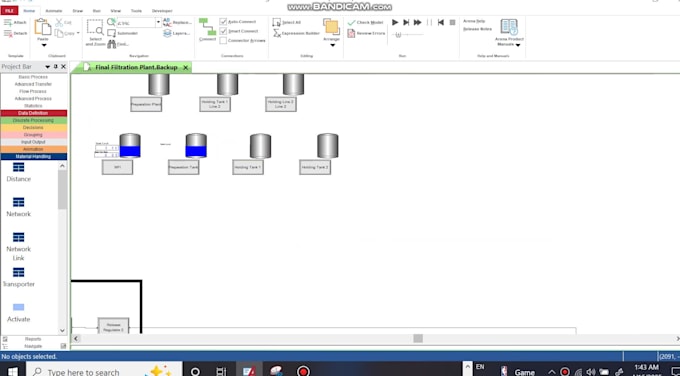
Task: Switch to the Tools ribbon tab
Action: pos(136,10)
